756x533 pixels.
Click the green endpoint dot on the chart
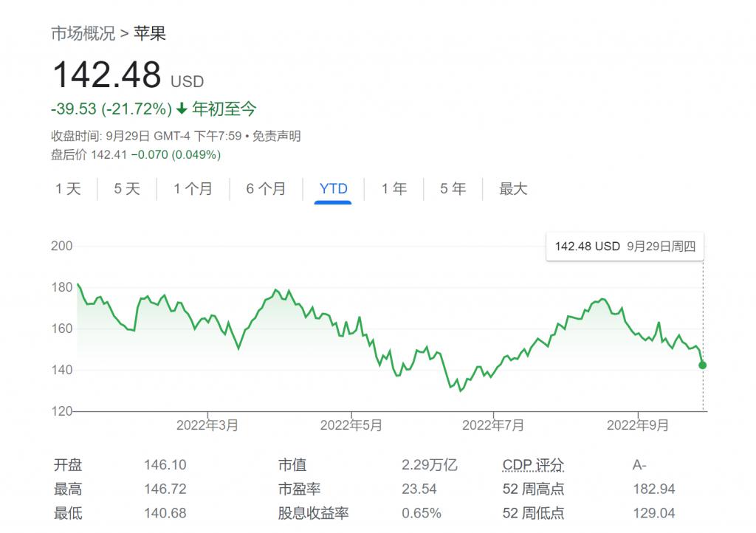point(702,365)
